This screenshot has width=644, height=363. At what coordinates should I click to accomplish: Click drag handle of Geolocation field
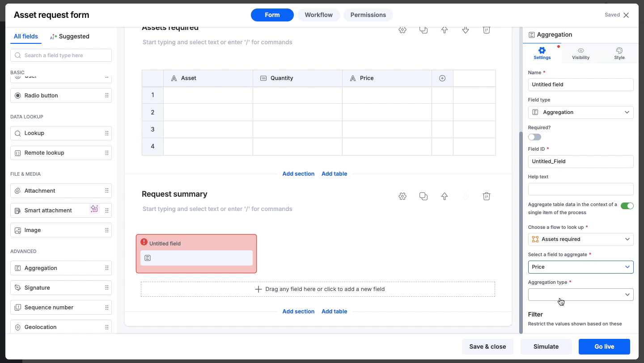pyautogui.click(x=107, y=327)
